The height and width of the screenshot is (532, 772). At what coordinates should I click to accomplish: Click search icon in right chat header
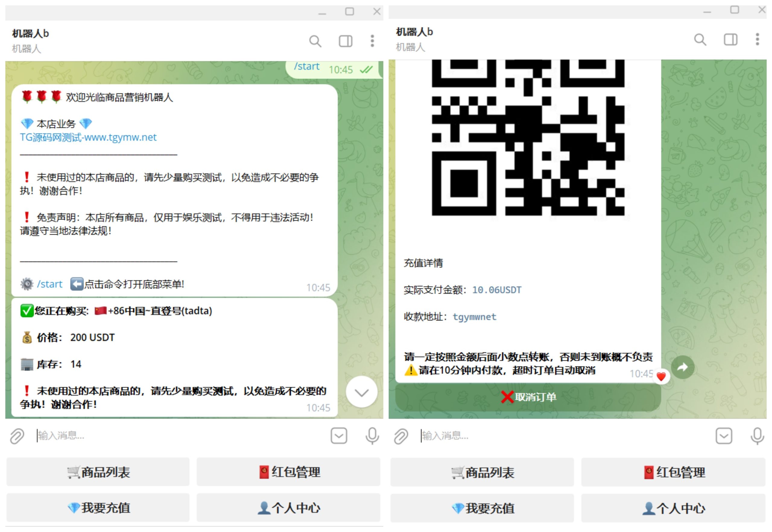click(700, 40)
